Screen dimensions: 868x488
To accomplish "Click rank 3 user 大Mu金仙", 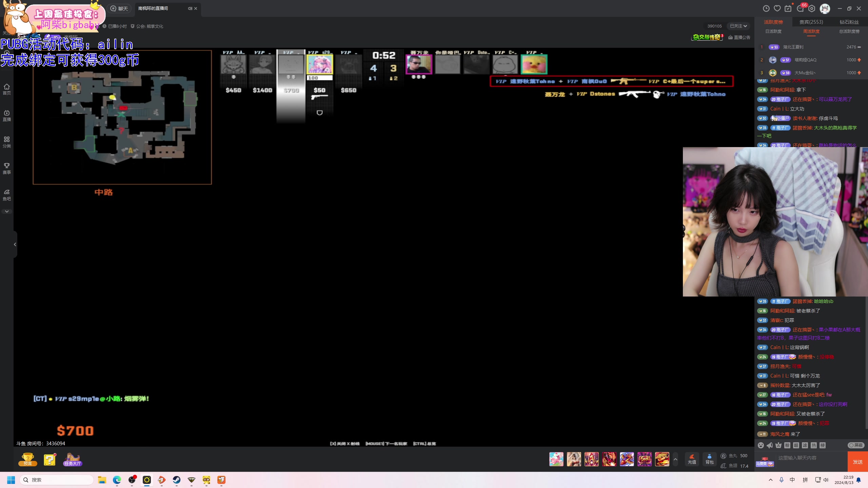I will [805, 73].
